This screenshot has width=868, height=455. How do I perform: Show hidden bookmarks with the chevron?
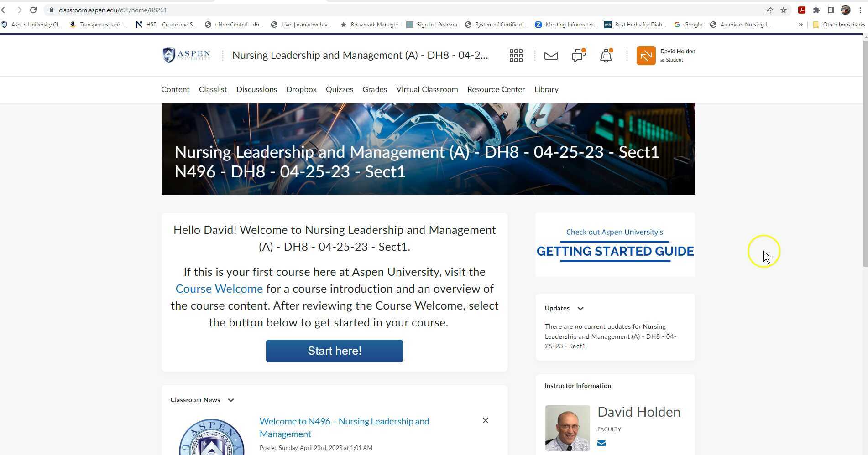(800, 25)
